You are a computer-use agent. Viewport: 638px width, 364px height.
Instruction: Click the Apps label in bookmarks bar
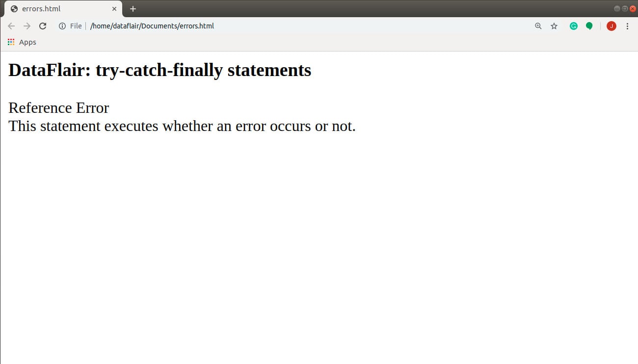(x=27, y=42)
